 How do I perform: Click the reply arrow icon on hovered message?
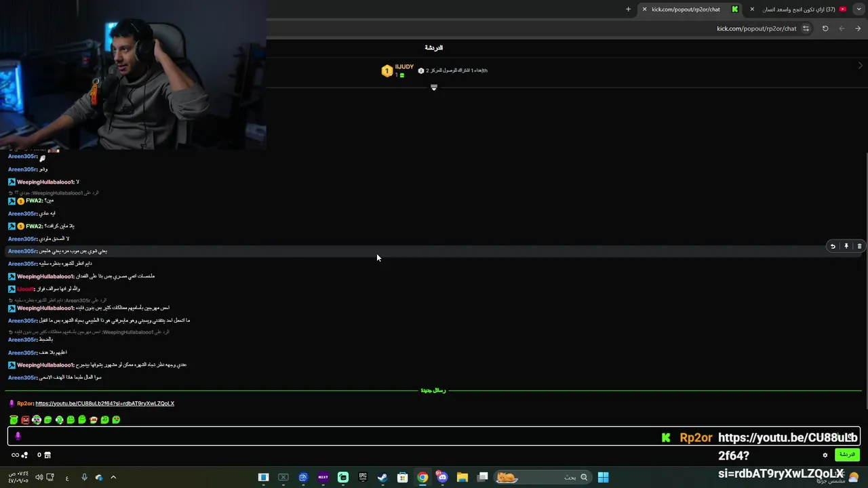coord(833,247)
